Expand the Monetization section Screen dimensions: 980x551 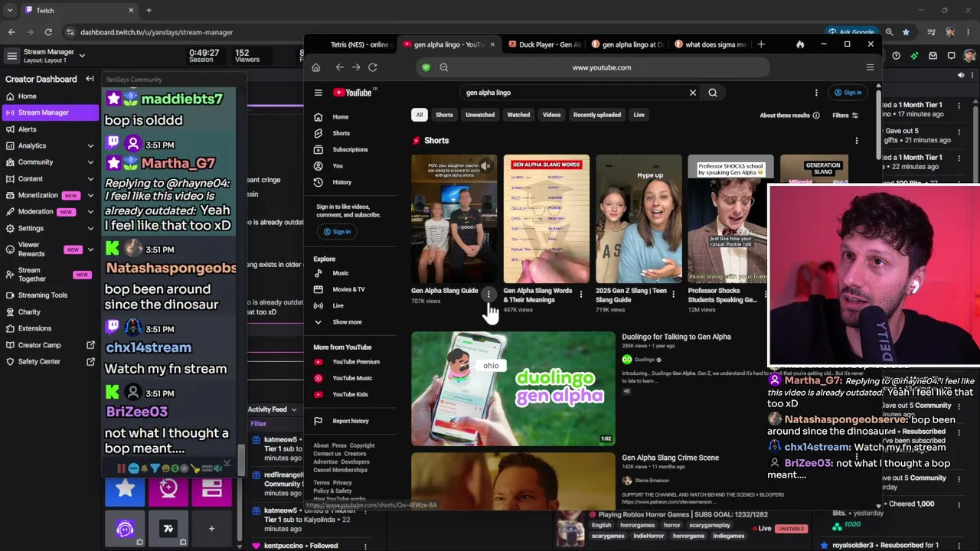pos(90,195)
